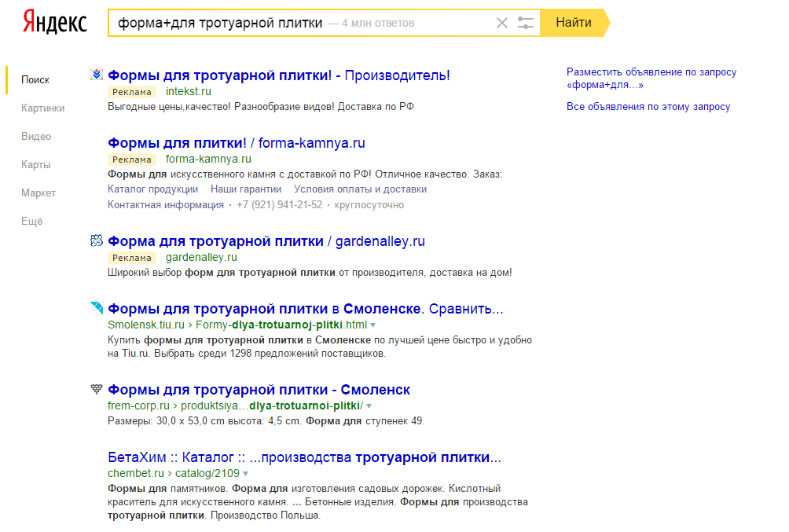Open Условия оплаты и доставки sitelink
The width and height of the screenshot is (789, 532).
360,189
